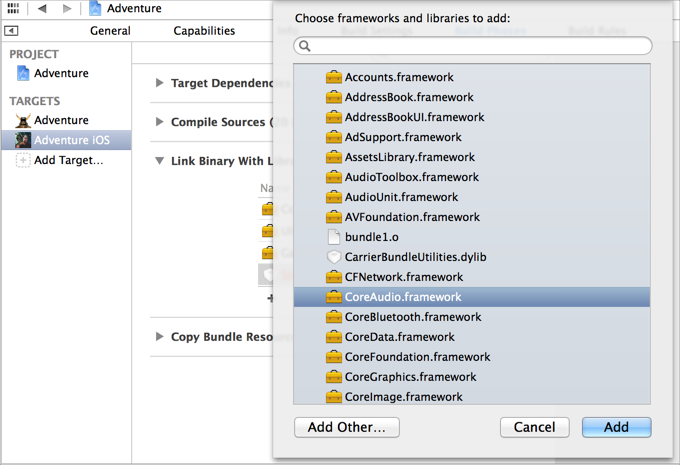Screen dimensions: 680x465
Task: Click the Accounts.framework toolbox icon
Action: (333, 77)
